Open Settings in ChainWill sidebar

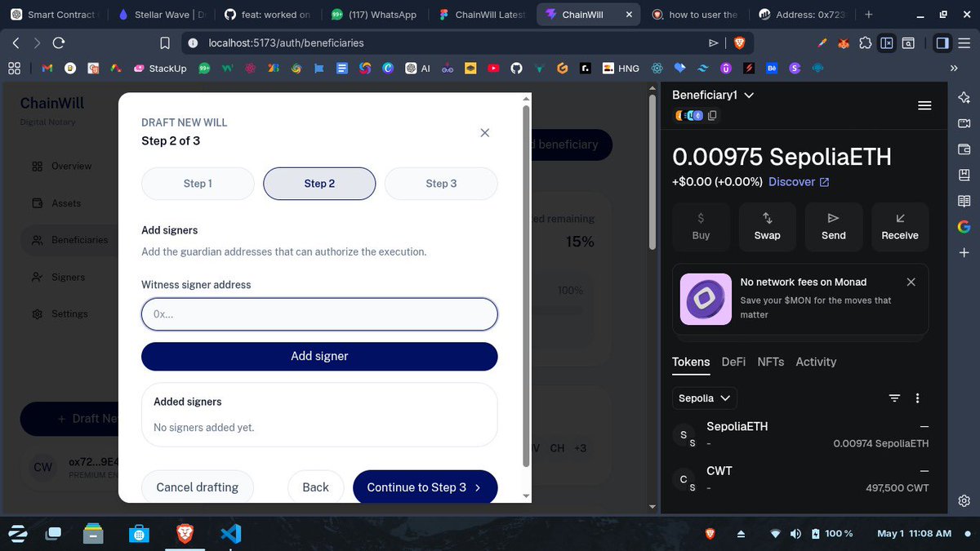coord(69,313)
